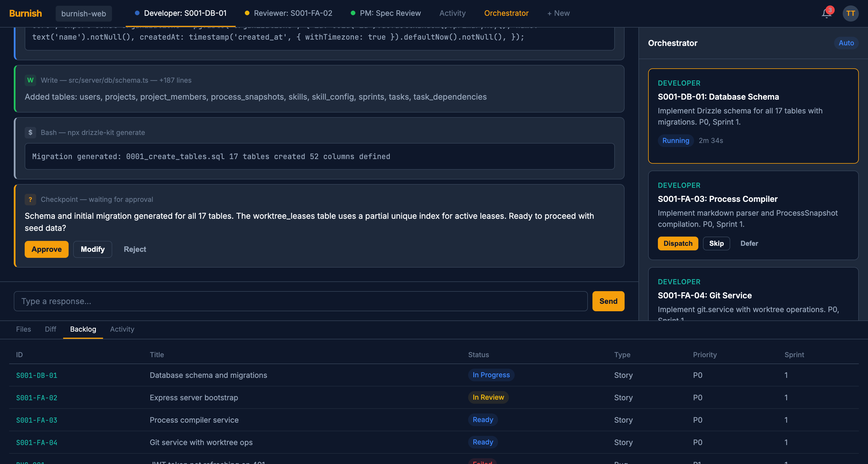Click the blue status dot beside Developer agent
Screen dimensions: 868x464
click(x=137, y=13)
